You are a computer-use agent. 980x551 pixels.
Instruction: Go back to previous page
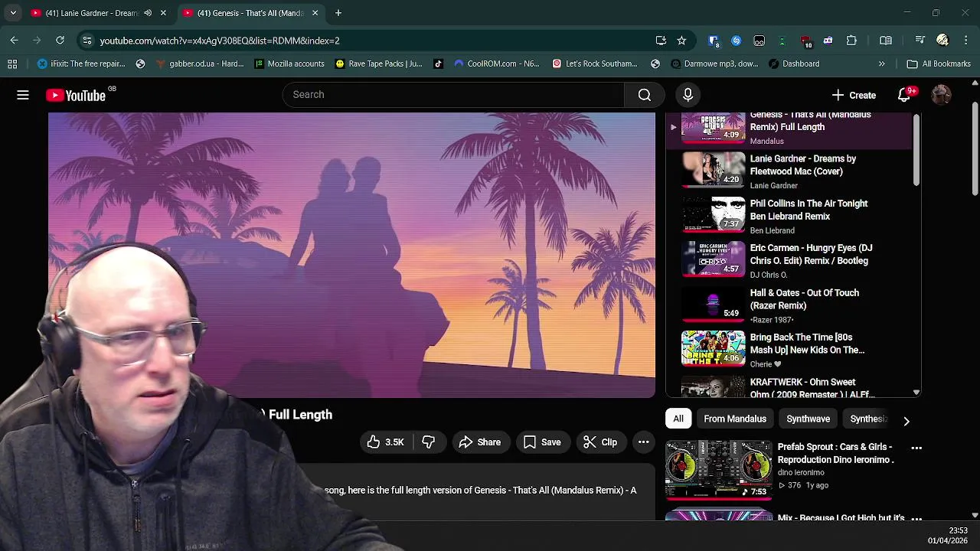point(14,41)
